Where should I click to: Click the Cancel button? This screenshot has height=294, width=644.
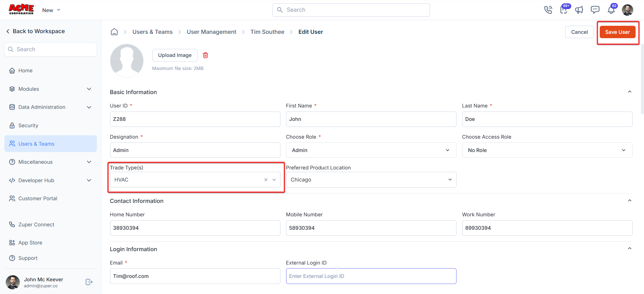click(x=579, y=32)
